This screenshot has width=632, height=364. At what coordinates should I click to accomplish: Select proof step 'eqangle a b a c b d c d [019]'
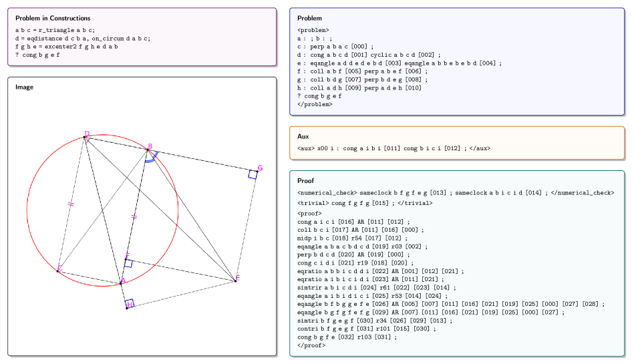362,246
